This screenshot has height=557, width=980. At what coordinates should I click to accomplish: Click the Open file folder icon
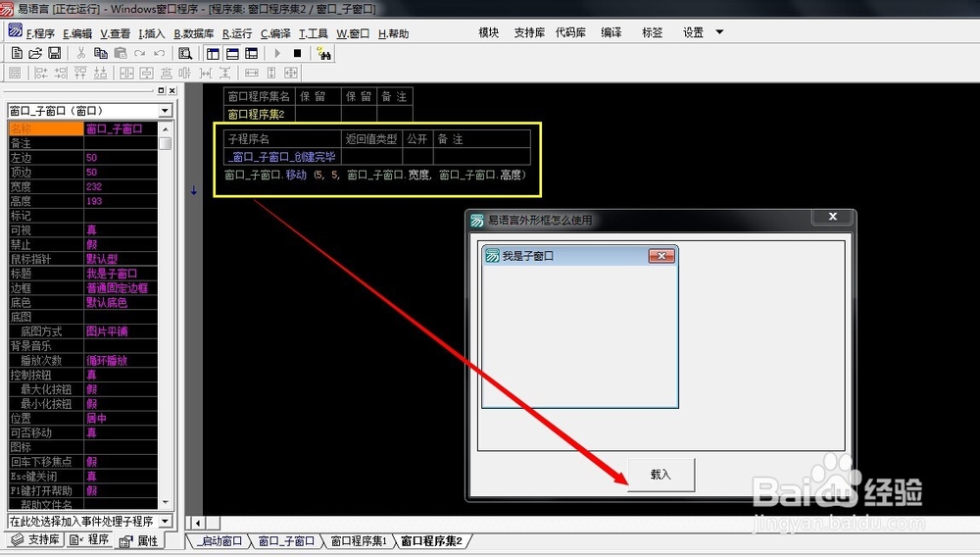tap(35, 54)
